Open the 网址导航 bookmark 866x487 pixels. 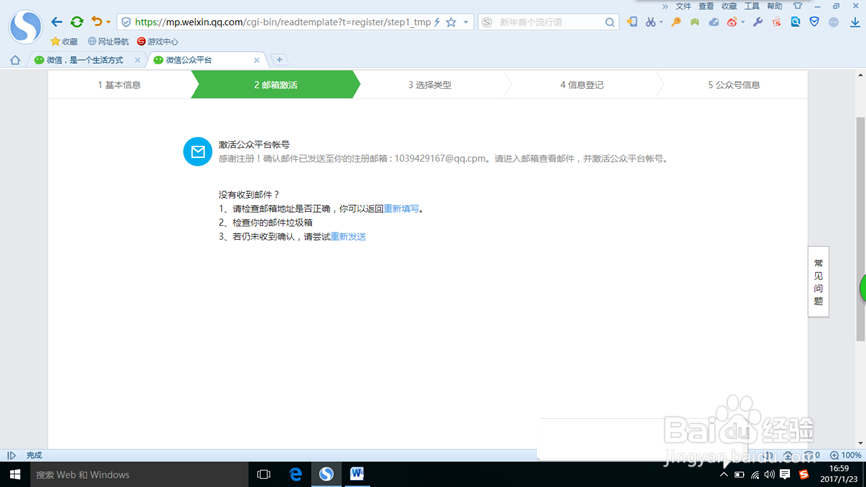tap(108, 41)
